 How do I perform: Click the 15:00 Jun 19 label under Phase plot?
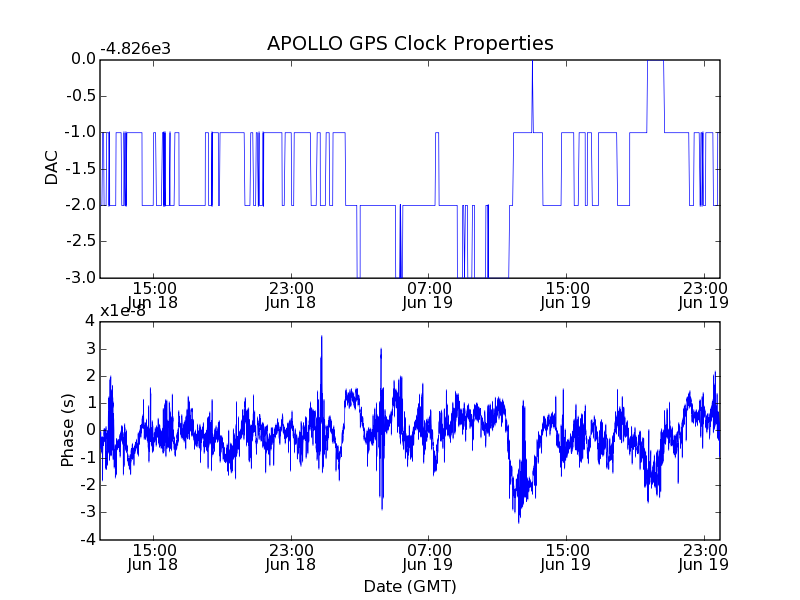tap(566, 557)
